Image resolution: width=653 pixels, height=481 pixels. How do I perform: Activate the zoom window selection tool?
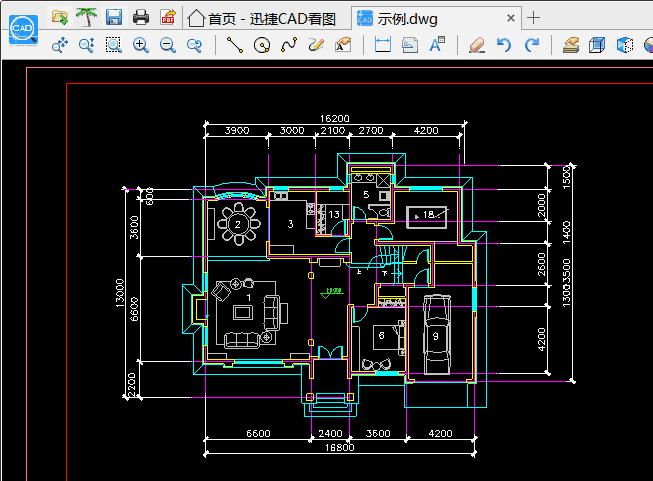coord(114,45)
